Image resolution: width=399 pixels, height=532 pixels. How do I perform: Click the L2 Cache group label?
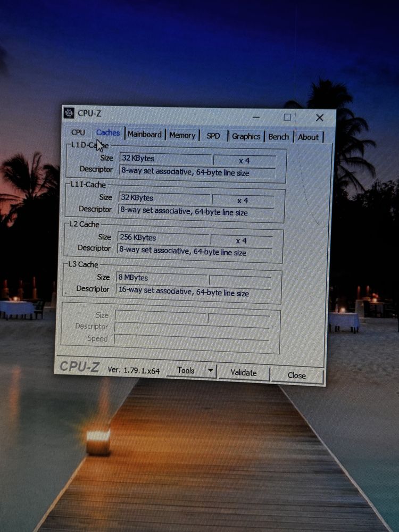tap(85, 225)
